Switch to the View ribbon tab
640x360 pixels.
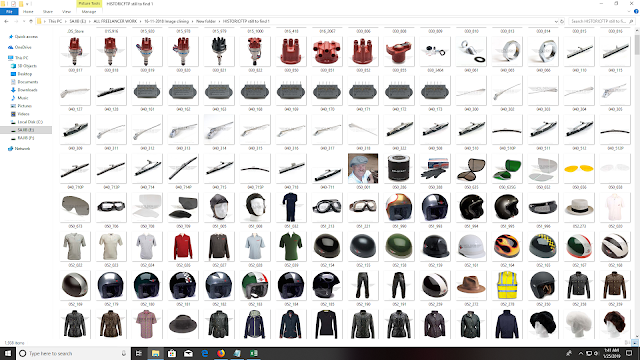coord(66,11)
